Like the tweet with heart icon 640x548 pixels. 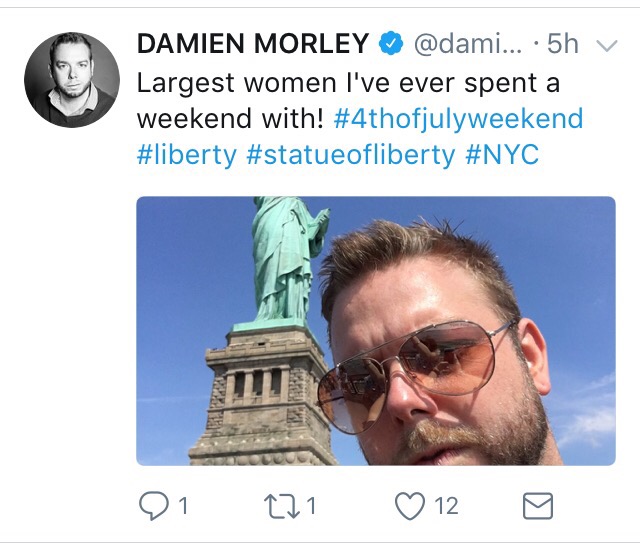pos(410,506)
